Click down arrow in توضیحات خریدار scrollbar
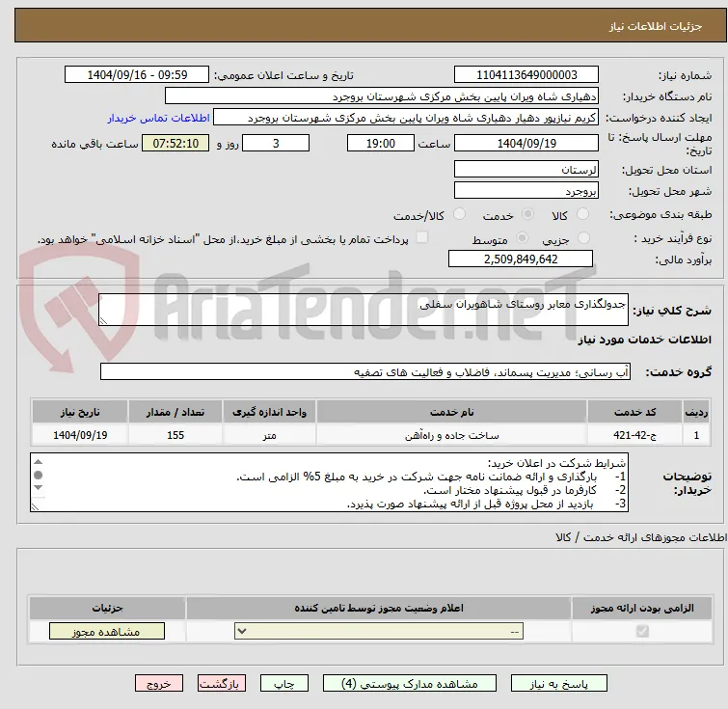 click(38, 487)
